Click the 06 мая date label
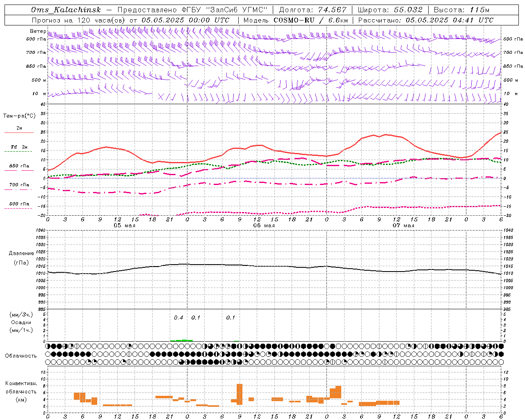Screen dimensions: 525x420 264,226
